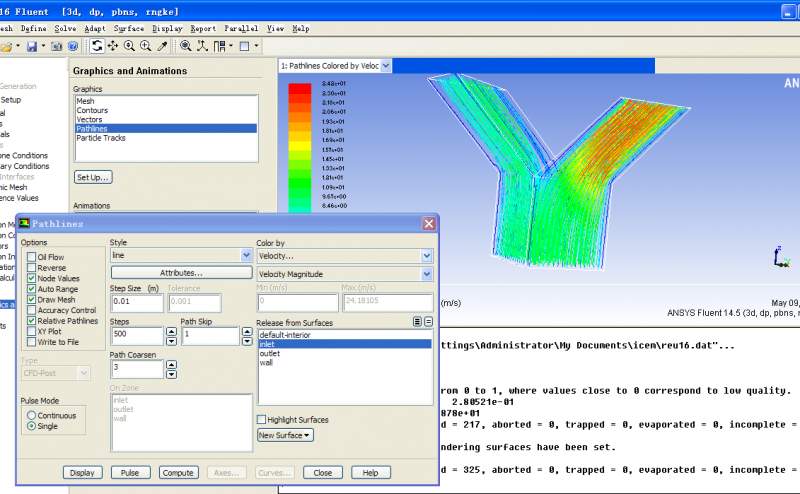This screenshot has height=494, width=800.
Task: Open the Color by Velocity dropdown
Action: click(427, 256)
